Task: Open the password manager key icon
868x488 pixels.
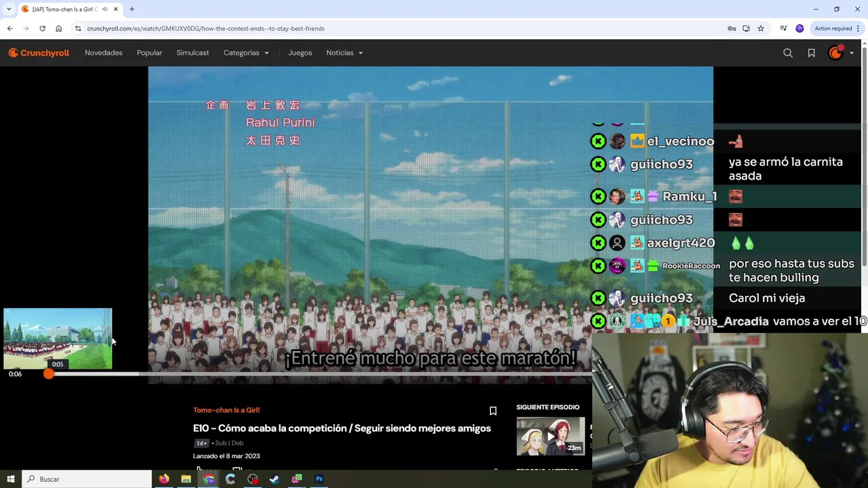Action: [x=732, y=28]
